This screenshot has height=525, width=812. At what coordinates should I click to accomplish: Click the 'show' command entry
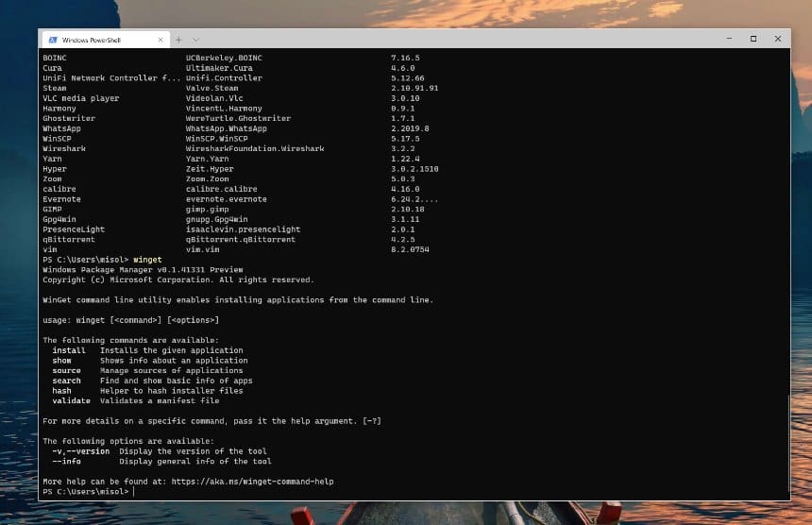pyautogui.click(x=61, y=361)
